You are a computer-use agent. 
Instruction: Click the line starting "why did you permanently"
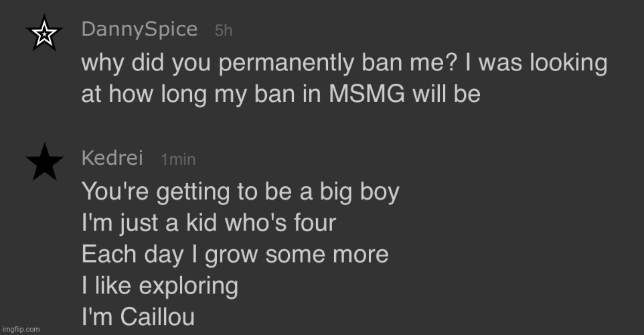click(x=344, y=64)
